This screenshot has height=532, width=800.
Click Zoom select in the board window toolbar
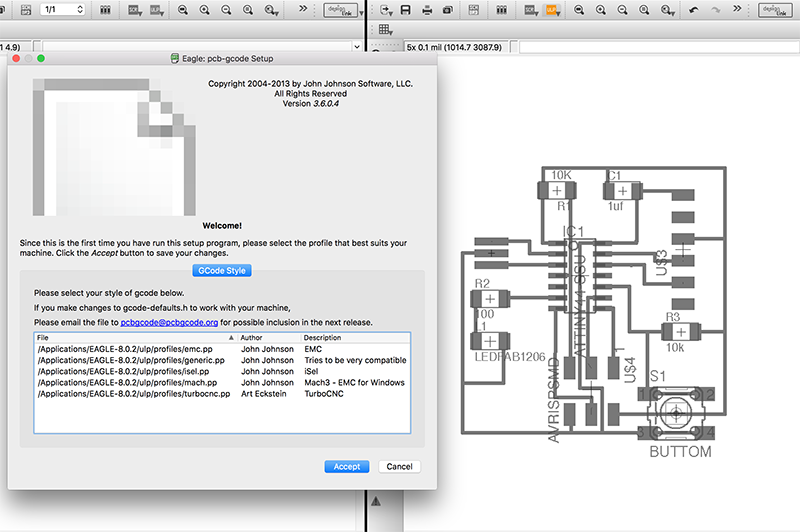tap(668, 10)
